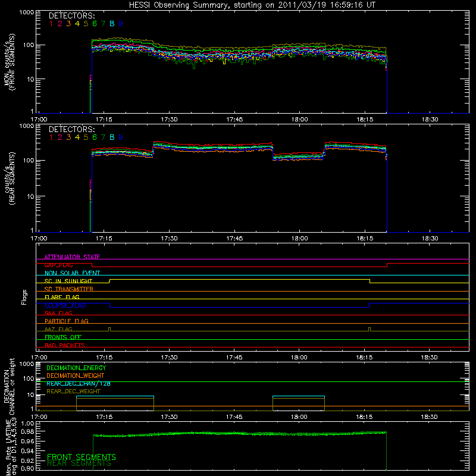Viewport: 476px width, 476px height.
Task: Select blue detector 9 in the front segments legend
Action: click(121, 24)
